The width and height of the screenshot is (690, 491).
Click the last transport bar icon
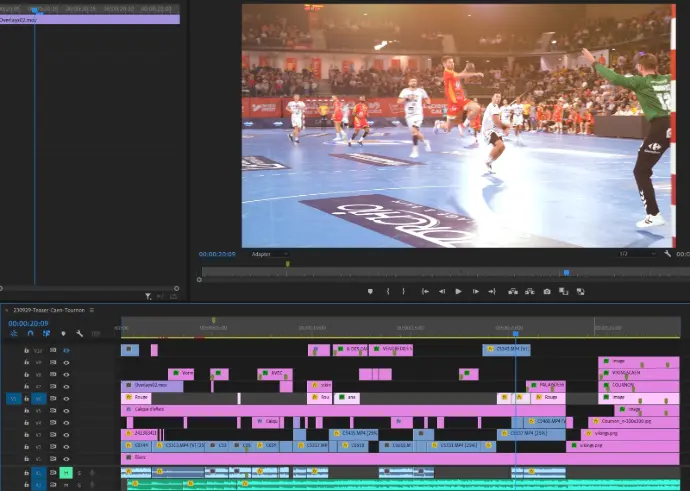tap(580, 291)
